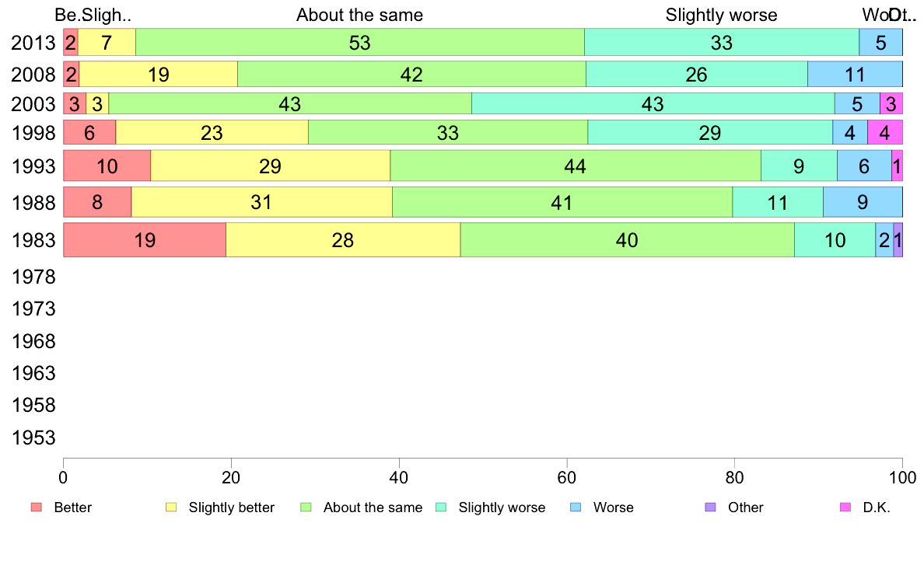Click the purple Other legend swatch
Viewport: 924px width, 572px height.
[x=710, y=507]
